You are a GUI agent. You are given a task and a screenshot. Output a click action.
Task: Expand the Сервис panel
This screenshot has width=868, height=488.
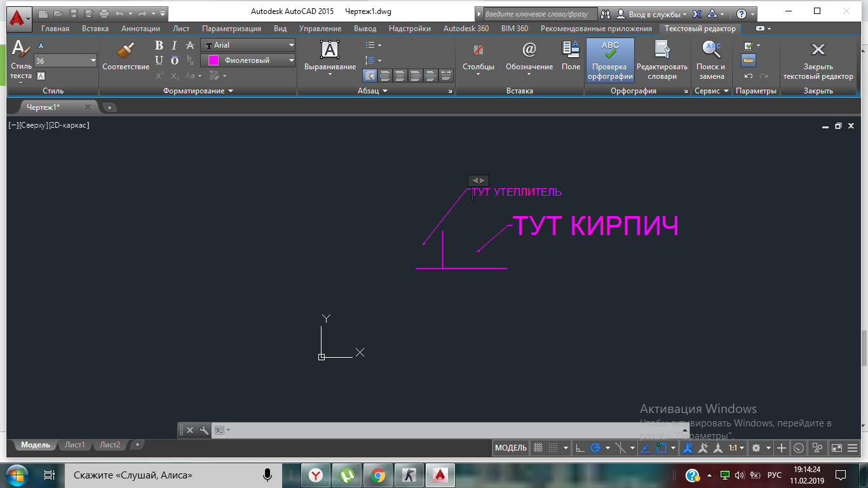pos(712,91)
